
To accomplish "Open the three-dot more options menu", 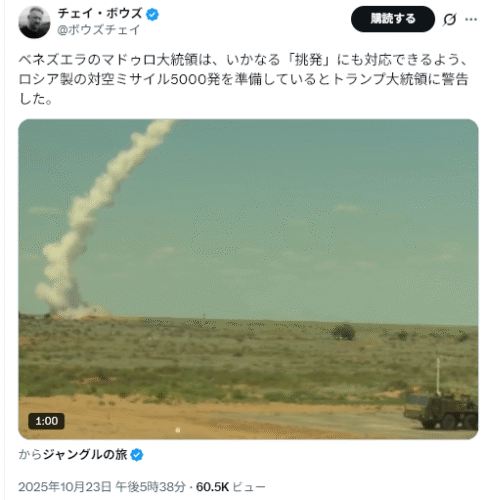I will [x=471, y=20].
